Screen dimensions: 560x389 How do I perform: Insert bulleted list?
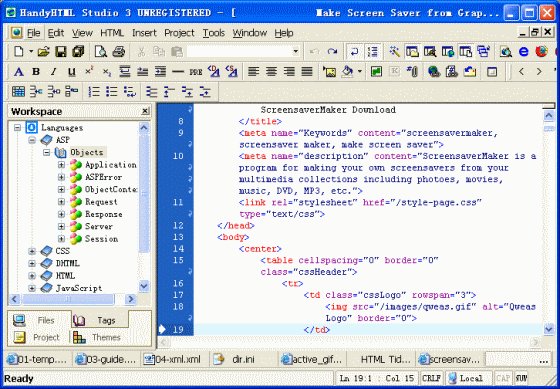point(112,91)
